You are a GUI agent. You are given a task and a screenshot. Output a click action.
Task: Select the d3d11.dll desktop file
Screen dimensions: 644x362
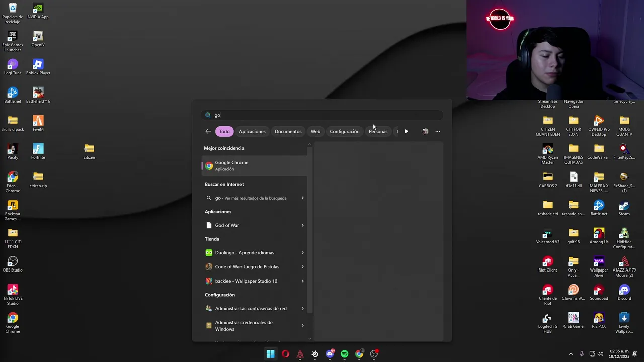pos(574,180)
